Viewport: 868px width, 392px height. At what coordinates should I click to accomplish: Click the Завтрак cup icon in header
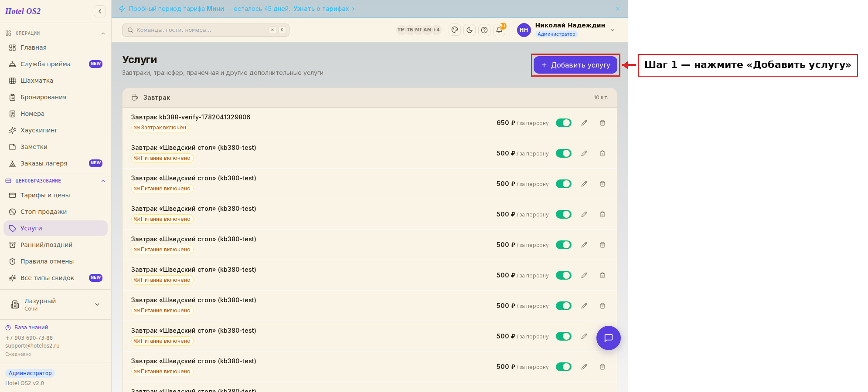point(135,98)
